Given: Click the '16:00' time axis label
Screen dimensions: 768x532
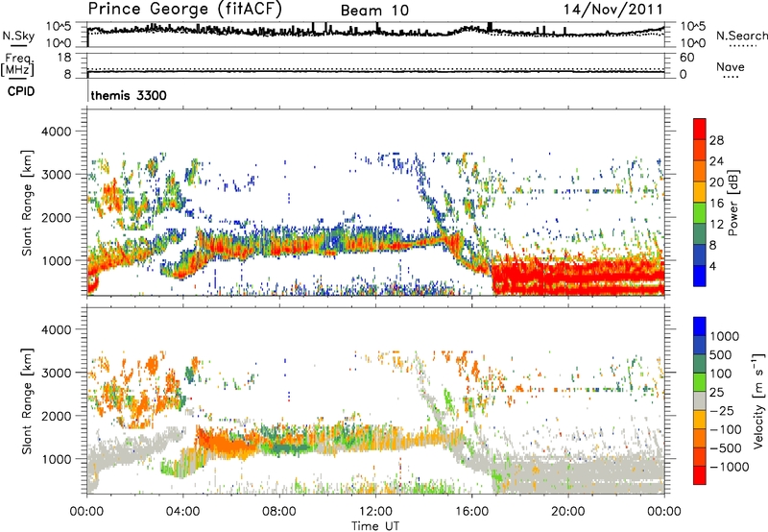Looking at the screenshot, I should tap(471, 512).
